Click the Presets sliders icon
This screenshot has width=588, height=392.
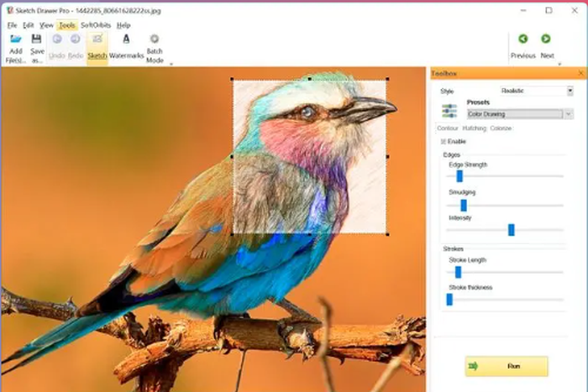coord(449,110)
